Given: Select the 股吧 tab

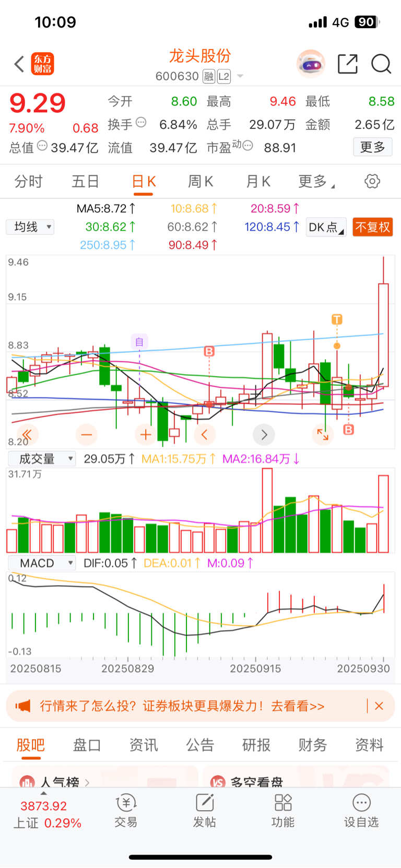Looking at the screenshot, I should (x=31, y=745).
